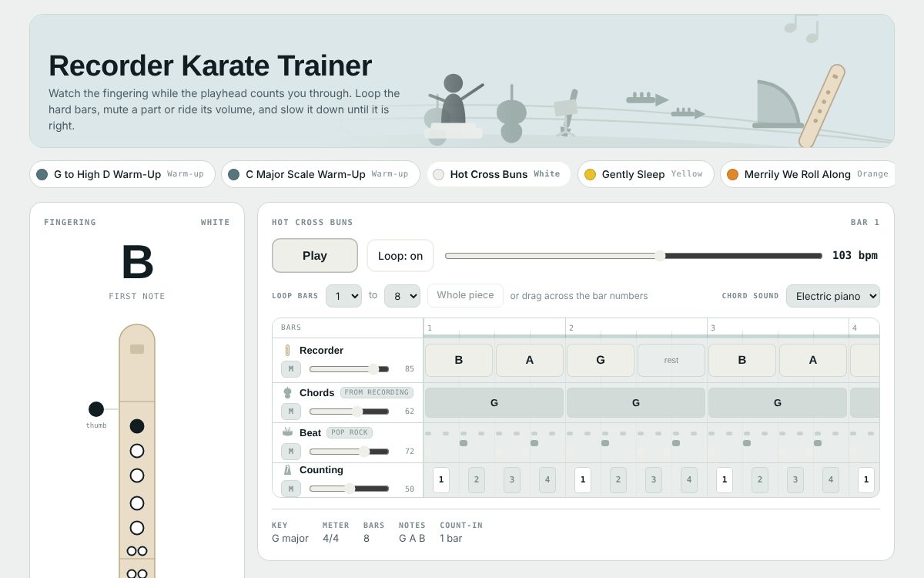This screenshot has height=578, width=924.
Task: Adjust the tempo bpm slider
Action: pyautogui.click(x=634, y=256)
